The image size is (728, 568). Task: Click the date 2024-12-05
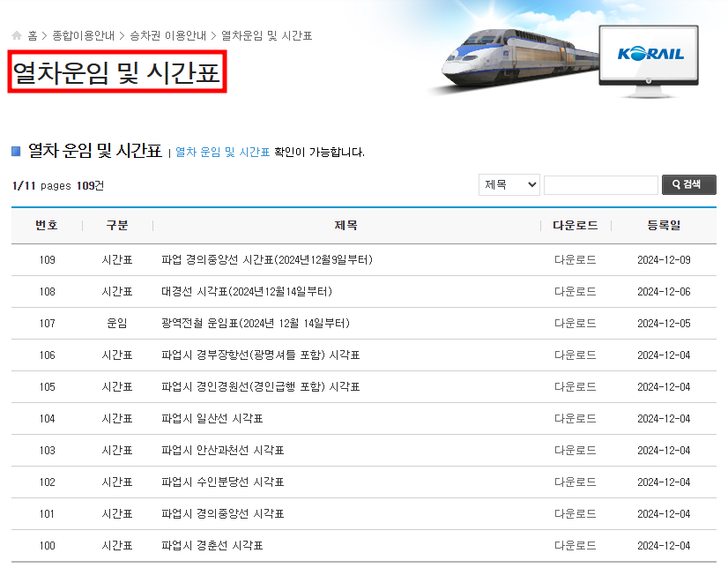[664, 323]
